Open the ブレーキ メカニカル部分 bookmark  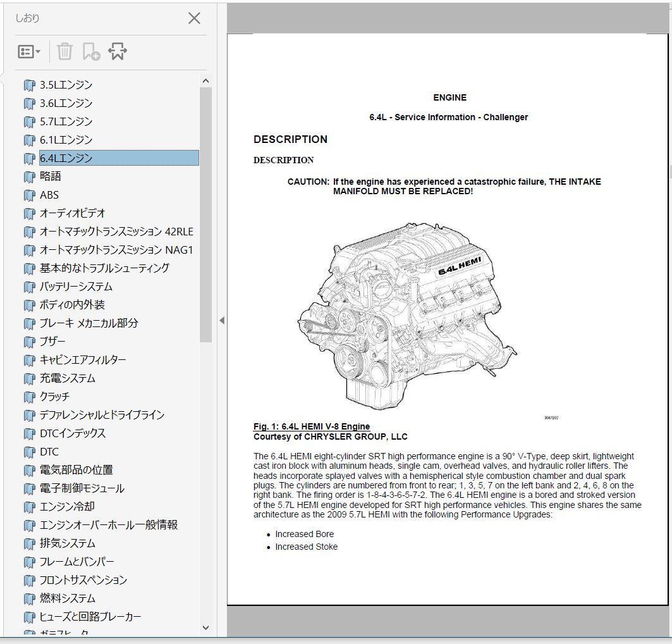coord(89,323)
